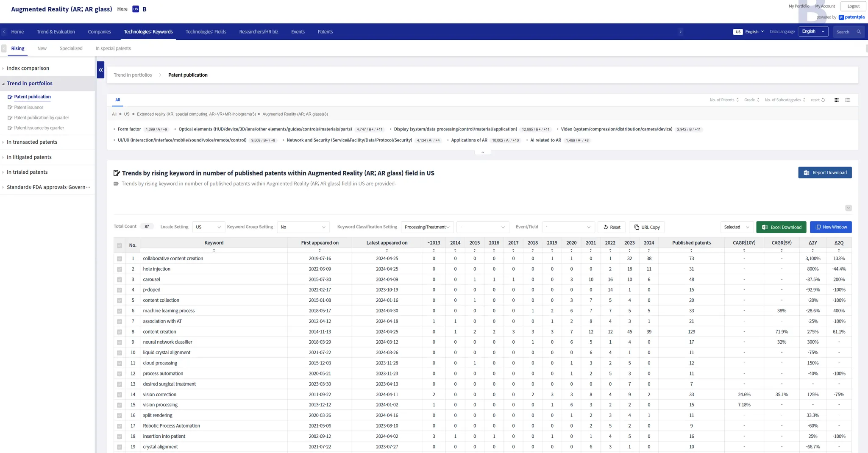Switch to list view icon
Image resolution: width=868 pixels, height=453 pixels.
click(847, 100)
